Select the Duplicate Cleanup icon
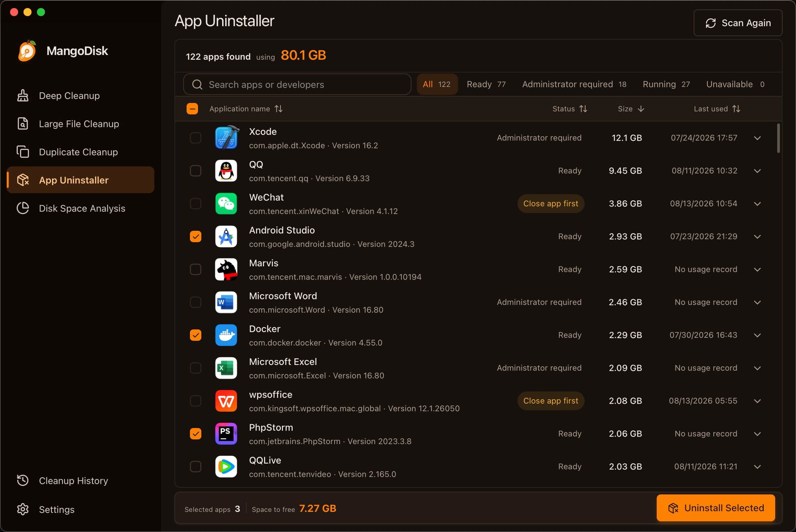This screenshot has width=796, height=532. click(x=23, y=152)
